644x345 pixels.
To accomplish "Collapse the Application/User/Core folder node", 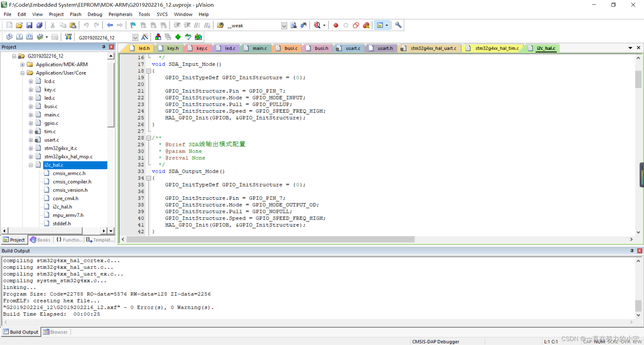I will point(22,73).
